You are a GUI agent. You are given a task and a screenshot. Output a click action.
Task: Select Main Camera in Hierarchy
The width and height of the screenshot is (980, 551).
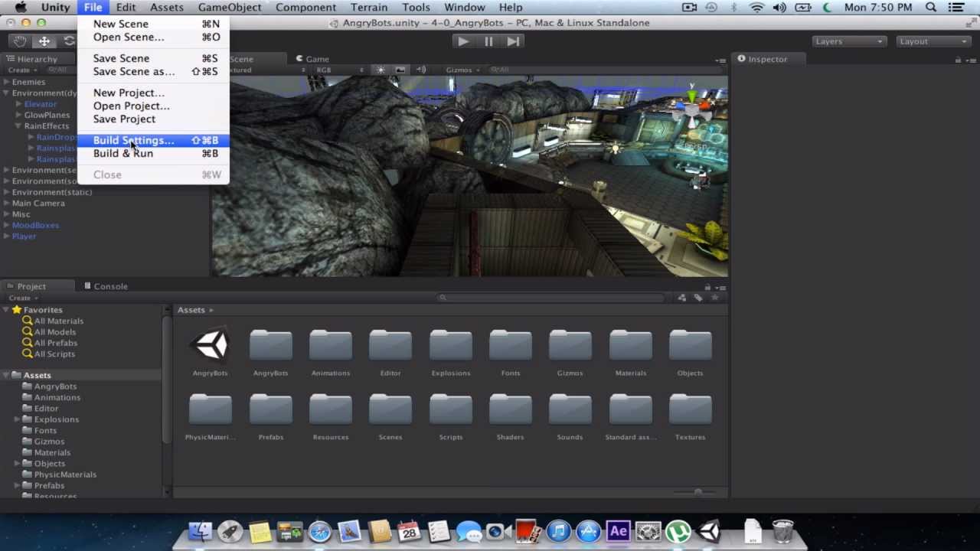tap(38, 203)
